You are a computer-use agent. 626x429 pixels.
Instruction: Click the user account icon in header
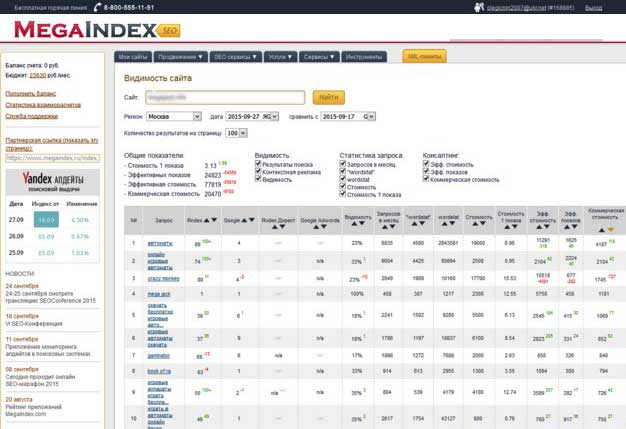coord(479,7)
